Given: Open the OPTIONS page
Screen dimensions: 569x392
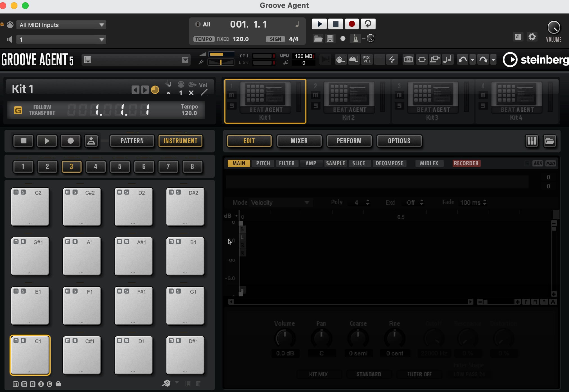Looking at the screenshot, I should pyautogui.click(x=399, y=141).
